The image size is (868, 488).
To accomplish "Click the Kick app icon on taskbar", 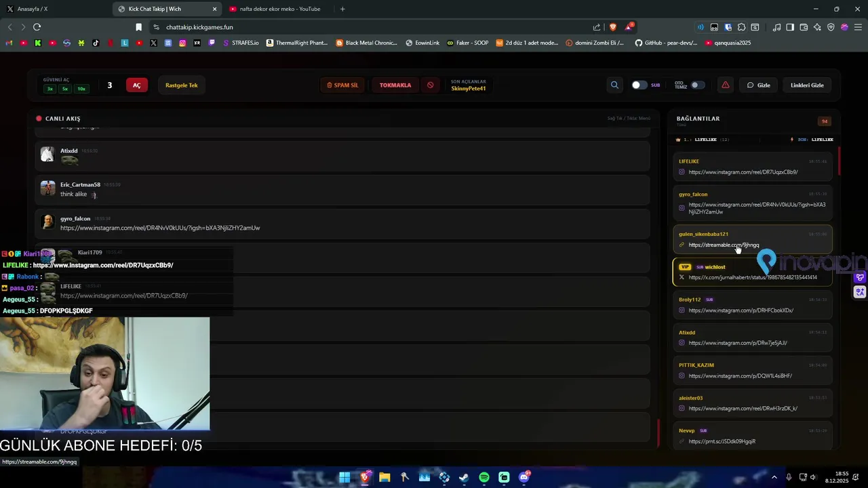I will coord(504,477).
